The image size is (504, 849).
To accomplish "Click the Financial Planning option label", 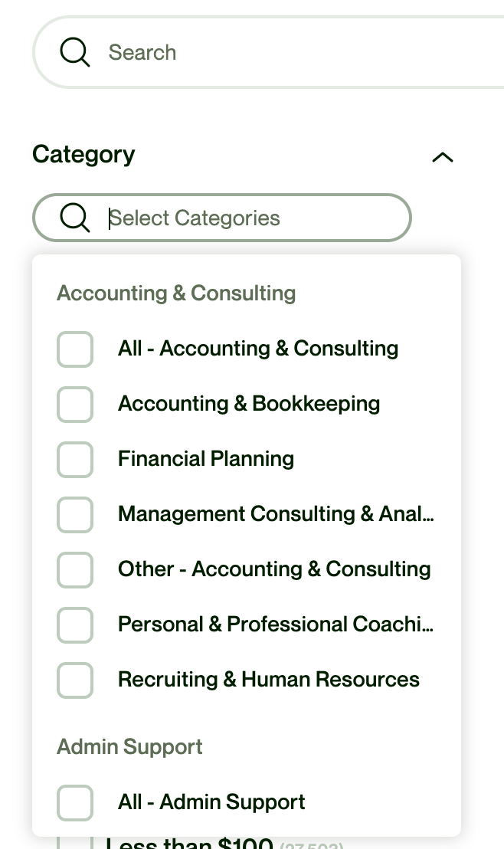I will click(206, 459).
